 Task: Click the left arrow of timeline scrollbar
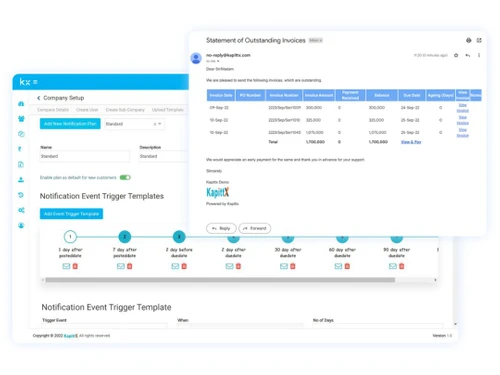tap(43, 280)
